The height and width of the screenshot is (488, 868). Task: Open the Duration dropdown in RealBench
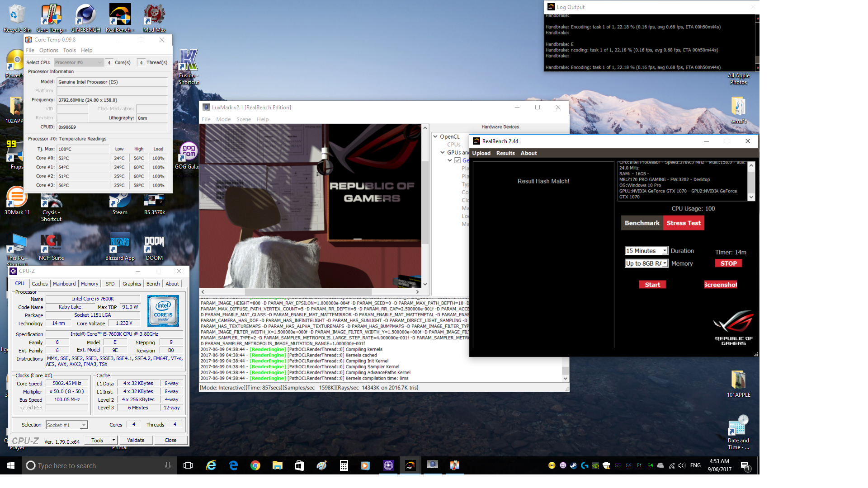click(646, 251)
